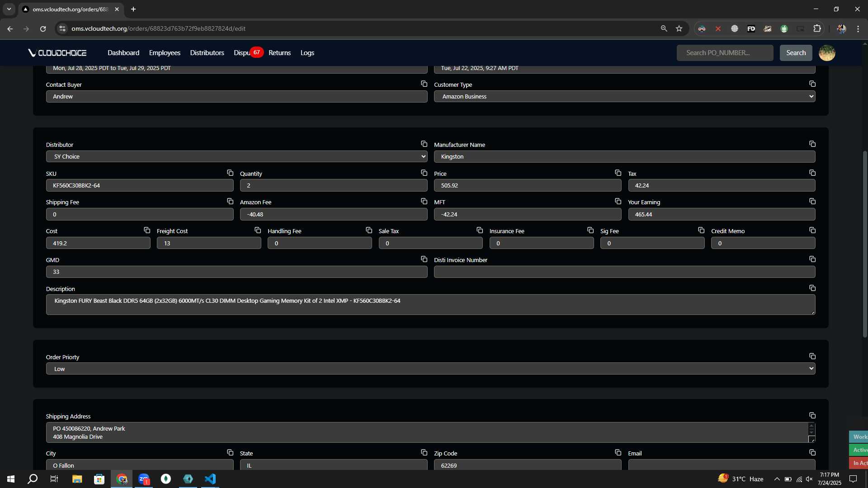
Task: Focus the Search PO_NUMBER input
Action: point(725,53)
